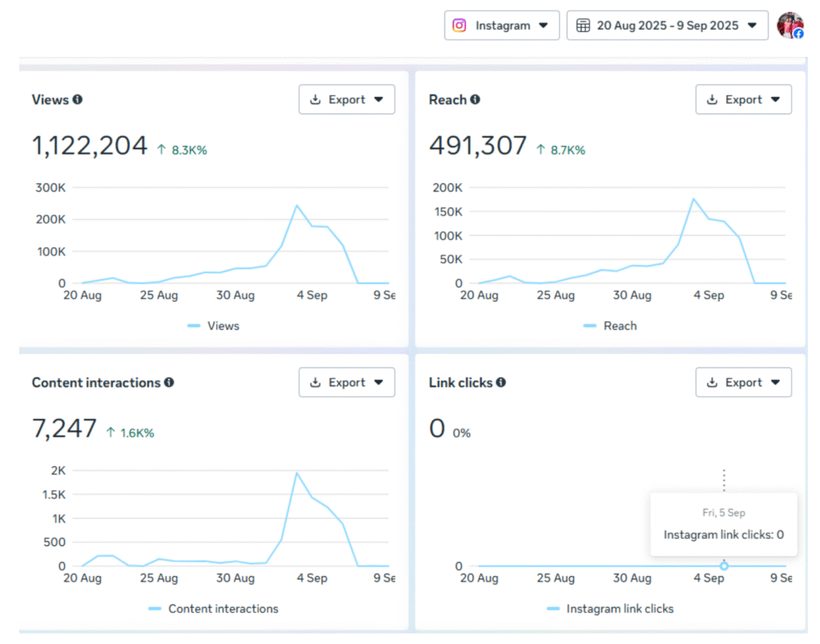
Task: Open the Views info tooltip icon
Action: click(x=77, y=99)
